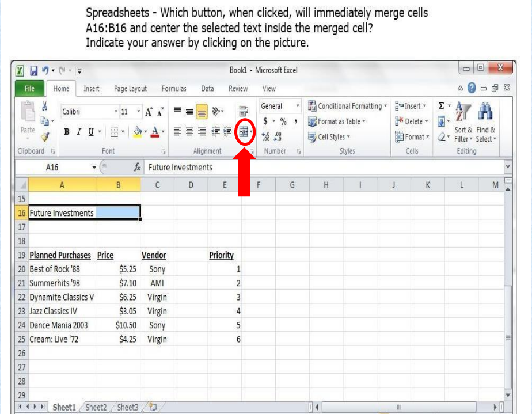Toggle Bold formatting
Viewport: 532px width, 414px height.
click(67, 132)
